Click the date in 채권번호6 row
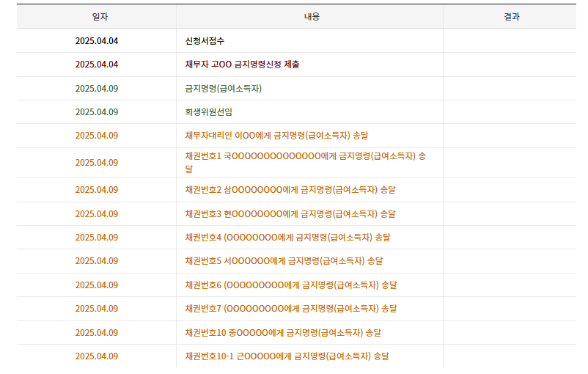 [x=97, y=285]
